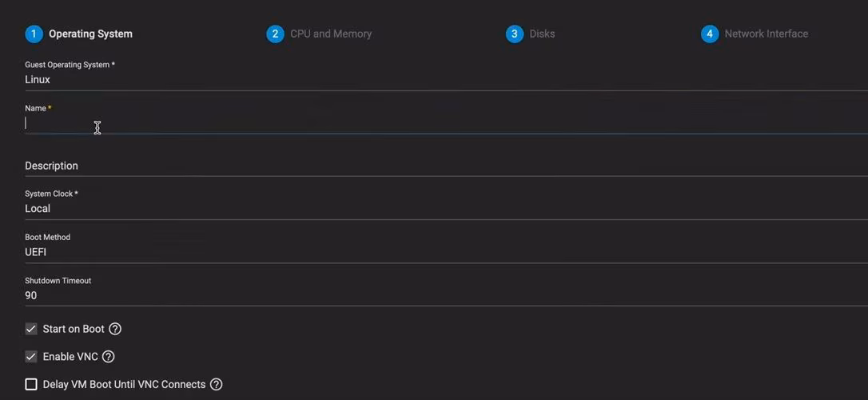Open help for Enable VNC
Image resolution: width=868 pixels, height=400 pixels.
tap(109, 357)
